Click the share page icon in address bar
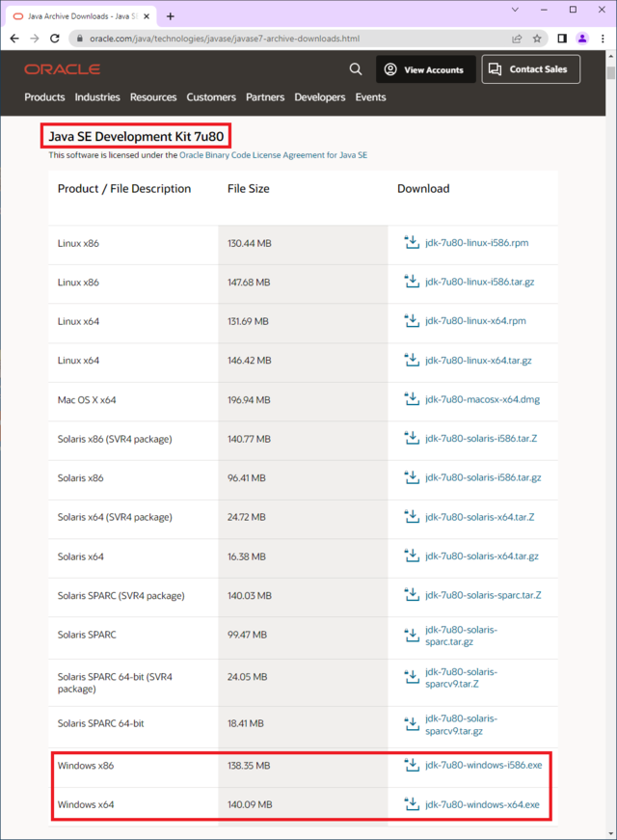617x840 pixels. coord(517,39)
